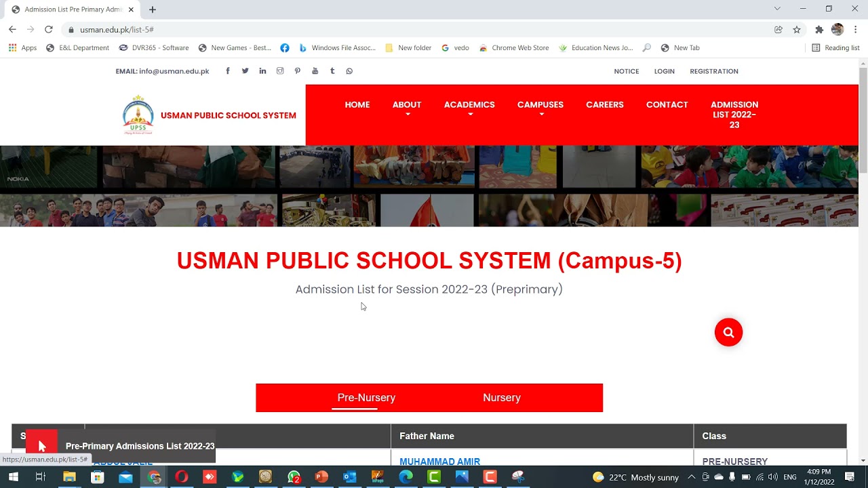
Task: Open the Reading list button
Action: (x=835, y=48)
